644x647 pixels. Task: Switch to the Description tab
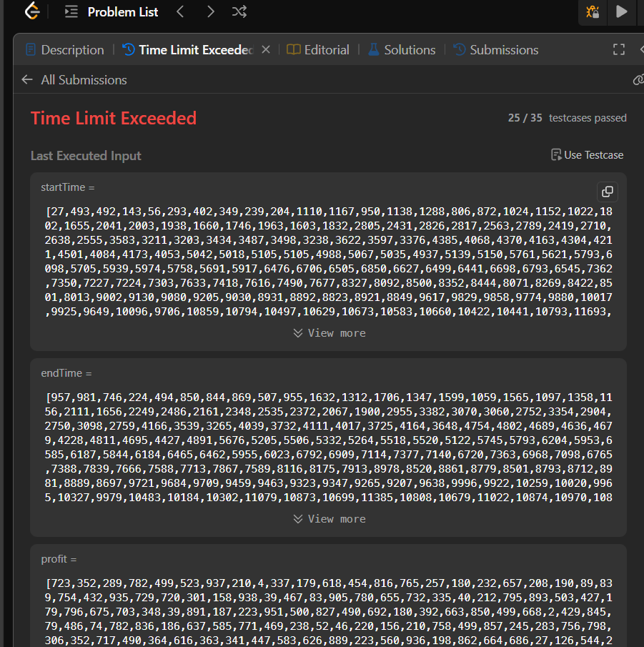point(65,50)
